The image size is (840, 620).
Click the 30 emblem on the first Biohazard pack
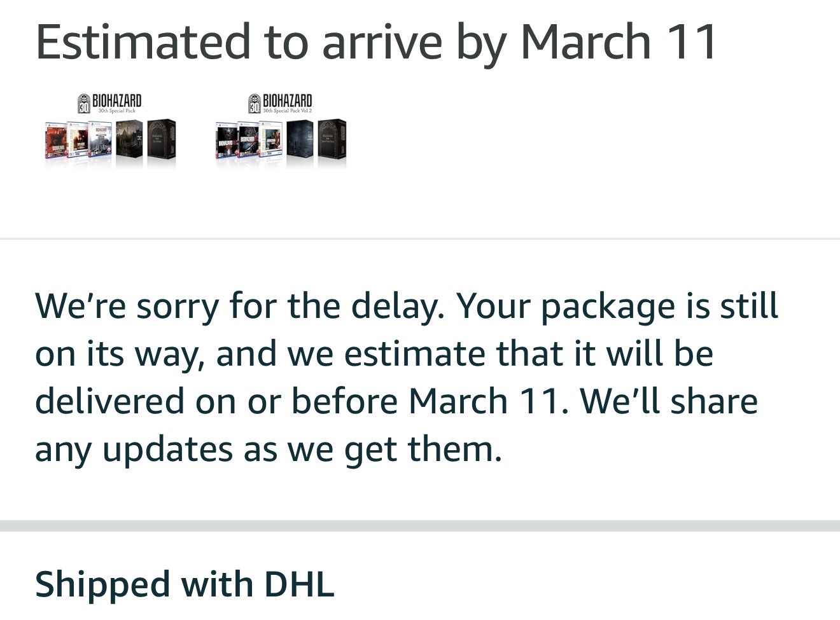[84, 104]
